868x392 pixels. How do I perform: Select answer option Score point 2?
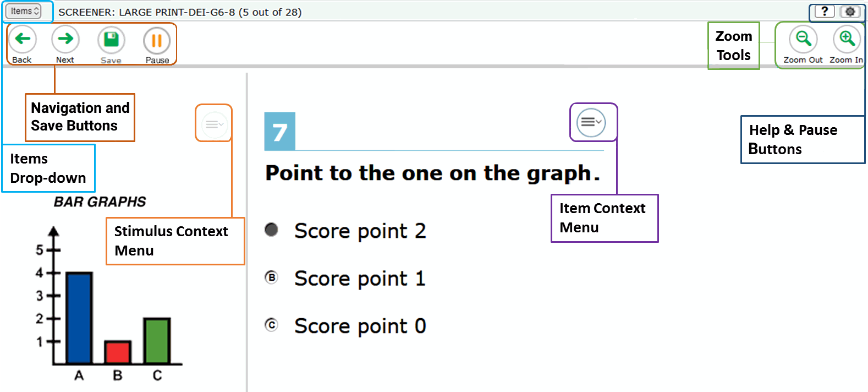pyautogui.click(x=271, y=230)
